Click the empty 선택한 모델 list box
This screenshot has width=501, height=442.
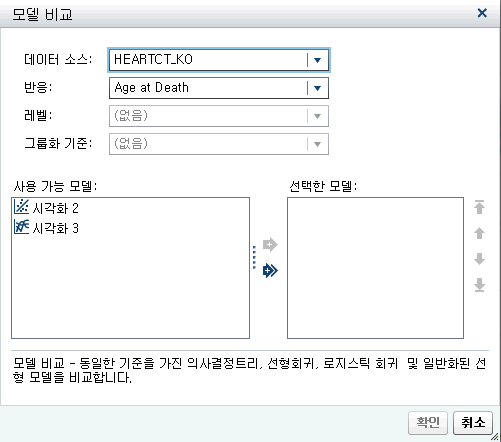(x=375, y=268)
